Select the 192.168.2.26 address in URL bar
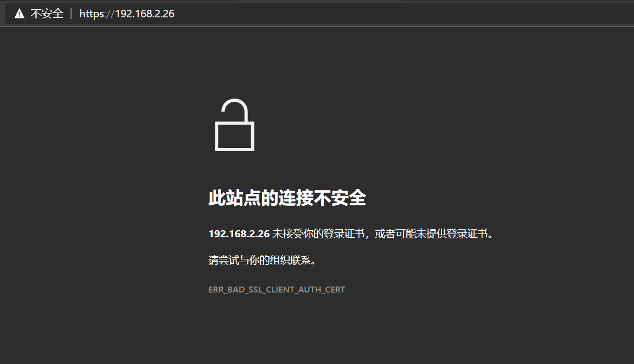 pos(145,14)
